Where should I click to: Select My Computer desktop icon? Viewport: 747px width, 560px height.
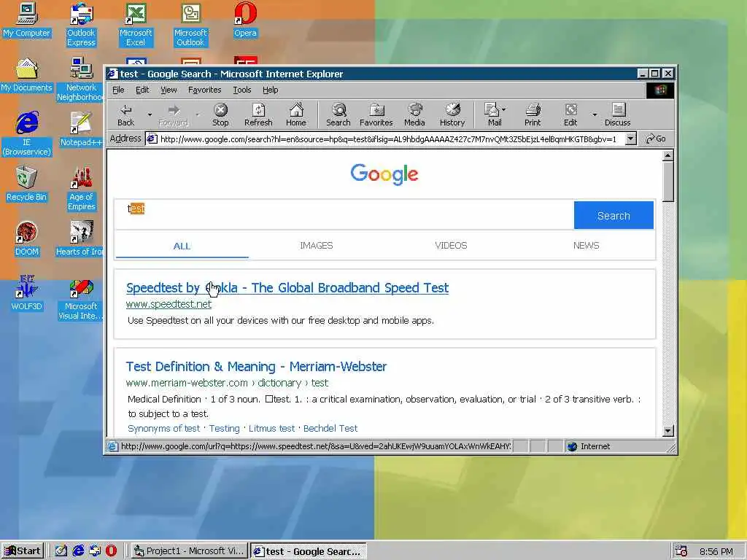coord(26,20)
